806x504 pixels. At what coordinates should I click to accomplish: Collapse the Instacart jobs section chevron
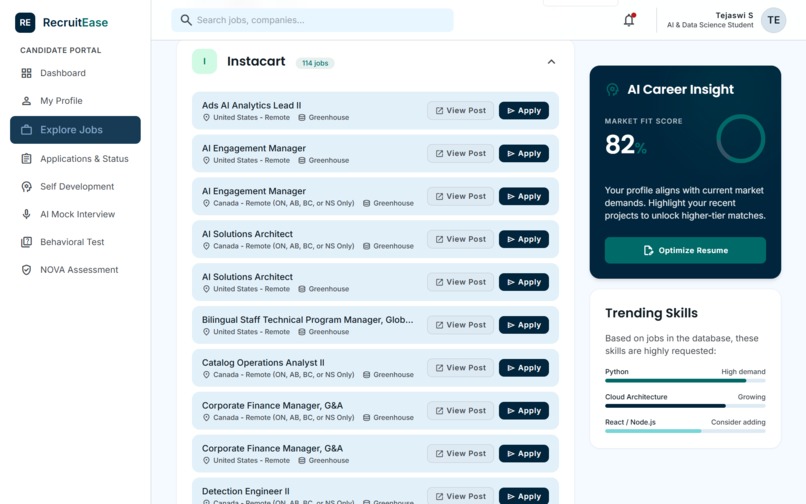point(551,62)
